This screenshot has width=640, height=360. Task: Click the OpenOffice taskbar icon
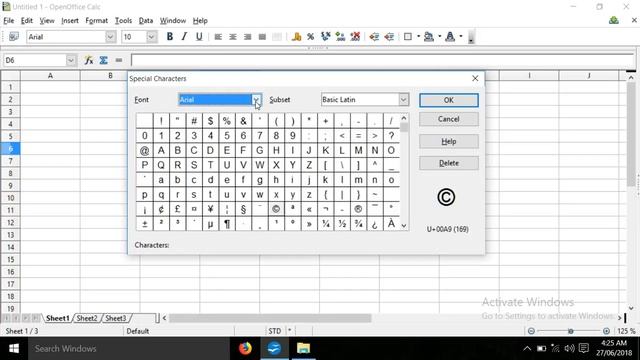pos(274,348)
